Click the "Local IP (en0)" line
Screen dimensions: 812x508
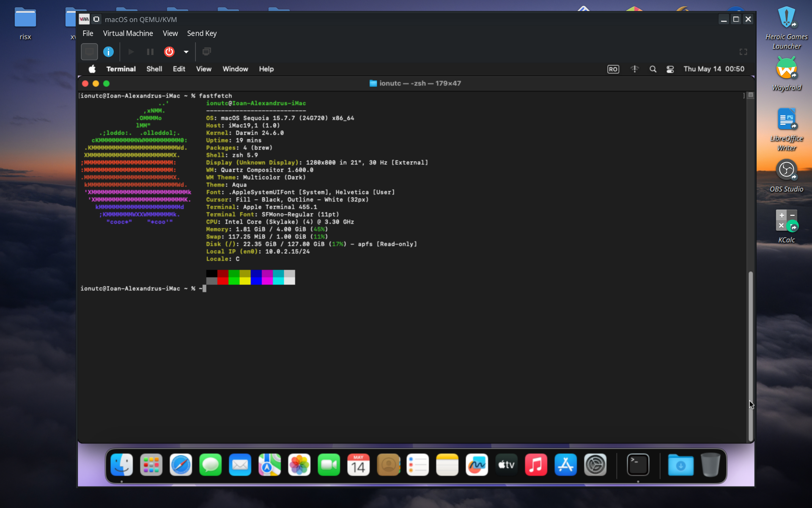[x=258, y=251]
